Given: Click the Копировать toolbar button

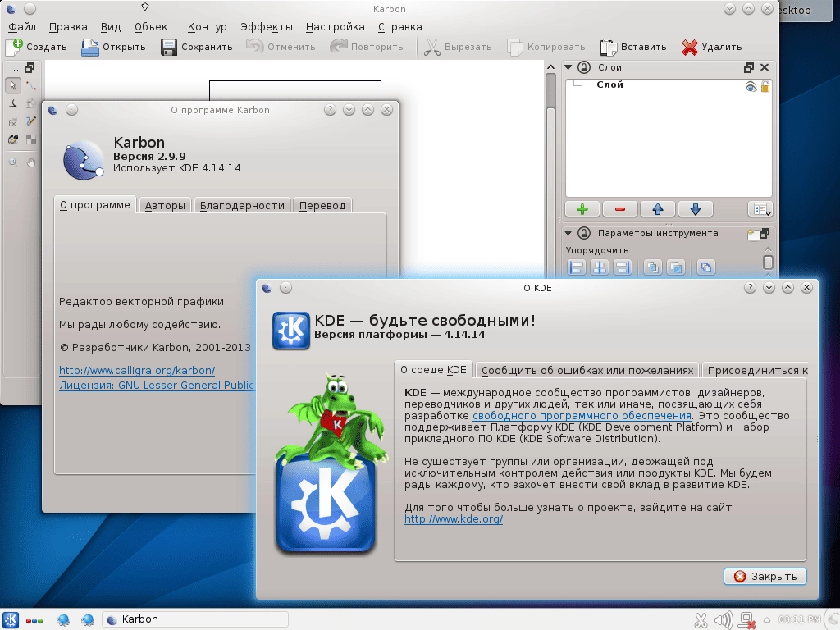Looking at the screenshot, I should (546, 47).
